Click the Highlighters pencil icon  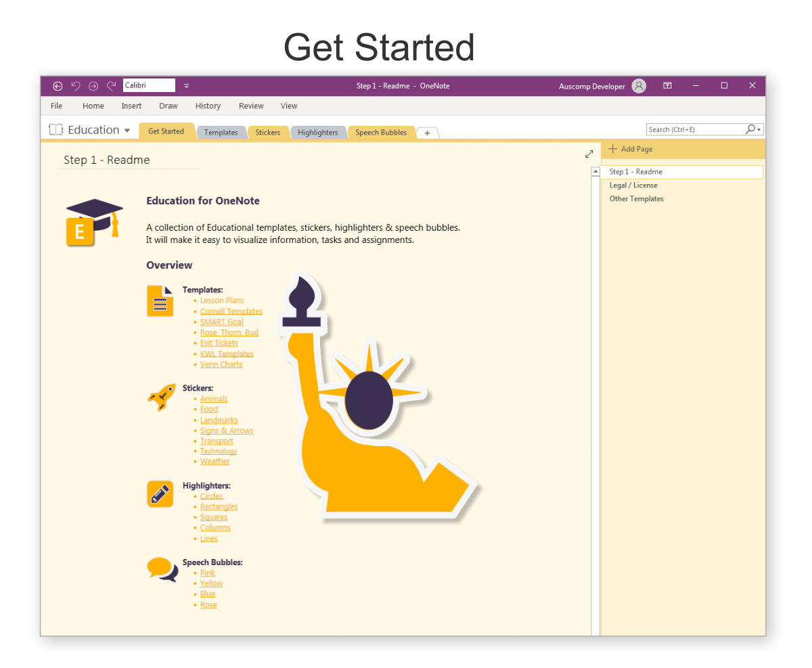click(x=160, y=494)
